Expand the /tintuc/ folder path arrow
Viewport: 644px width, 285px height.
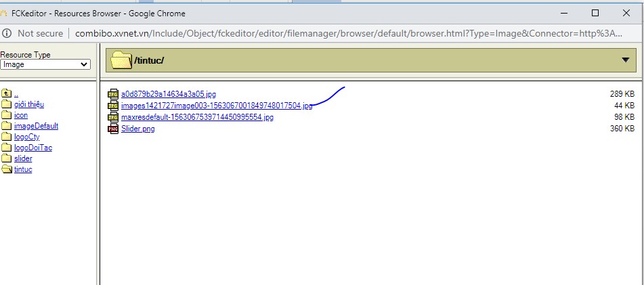625,60
